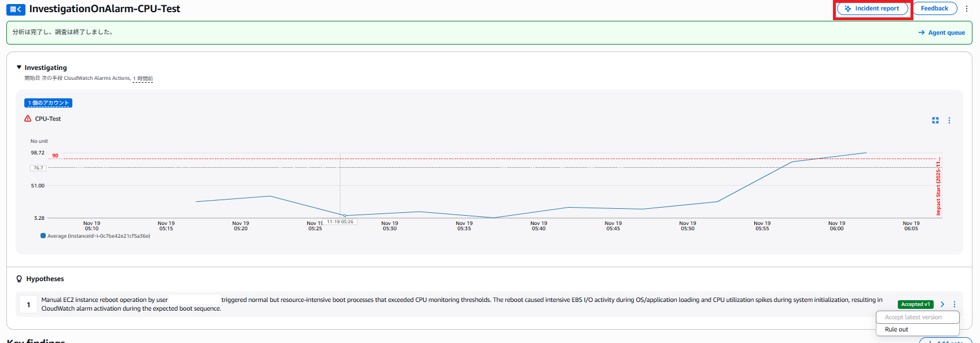Click the instance Average legend color swatch
Screen dimensions: 980x343
click(43, 236)
